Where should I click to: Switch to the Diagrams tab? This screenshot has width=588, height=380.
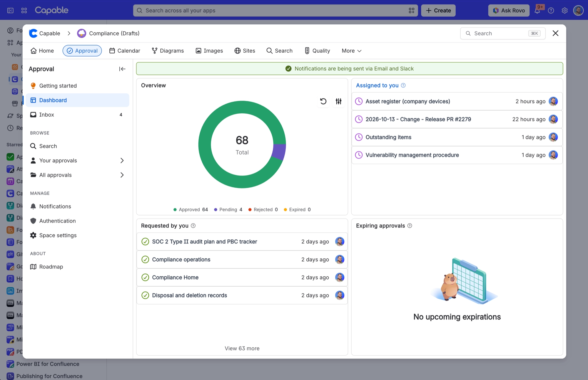[168, 51]
